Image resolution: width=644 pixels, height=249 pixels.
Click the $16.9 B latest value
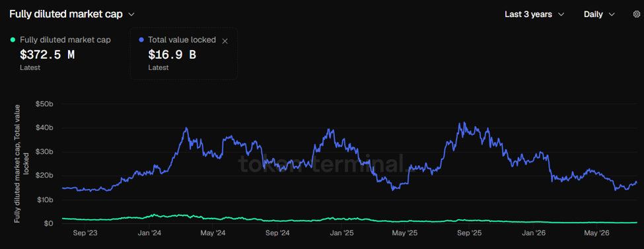pyautogui.click(x=172, y=54)
